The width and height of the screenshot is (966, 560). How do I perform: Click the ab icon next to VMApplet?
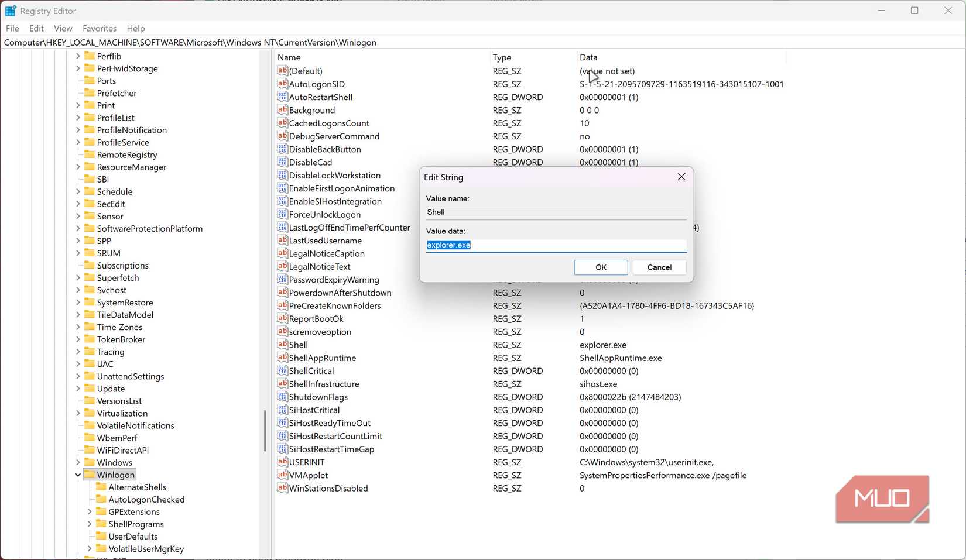(x=282, y=475)
